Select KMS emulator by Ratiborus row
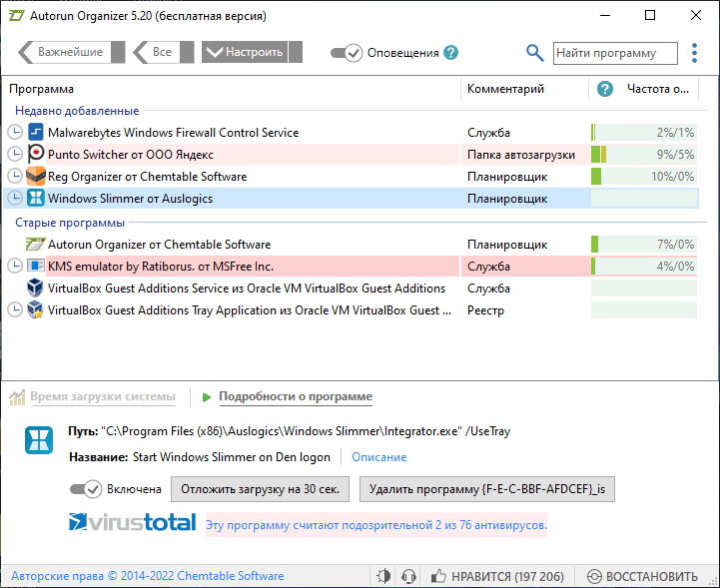The height and width of the screenshot is (588, 720). pyautogui.click(x=351, y=267)
